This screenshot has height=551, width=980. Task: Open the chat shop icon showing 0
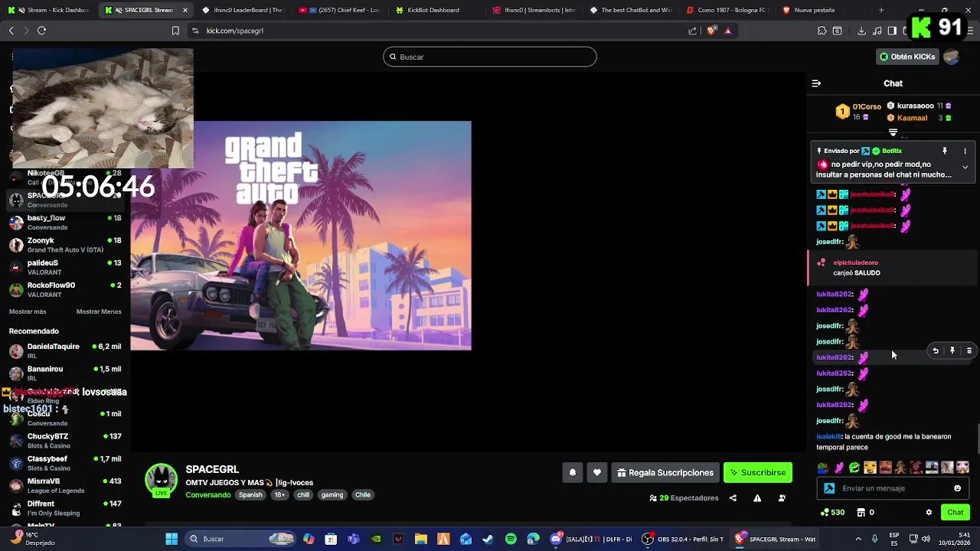[x=861, y=513]
